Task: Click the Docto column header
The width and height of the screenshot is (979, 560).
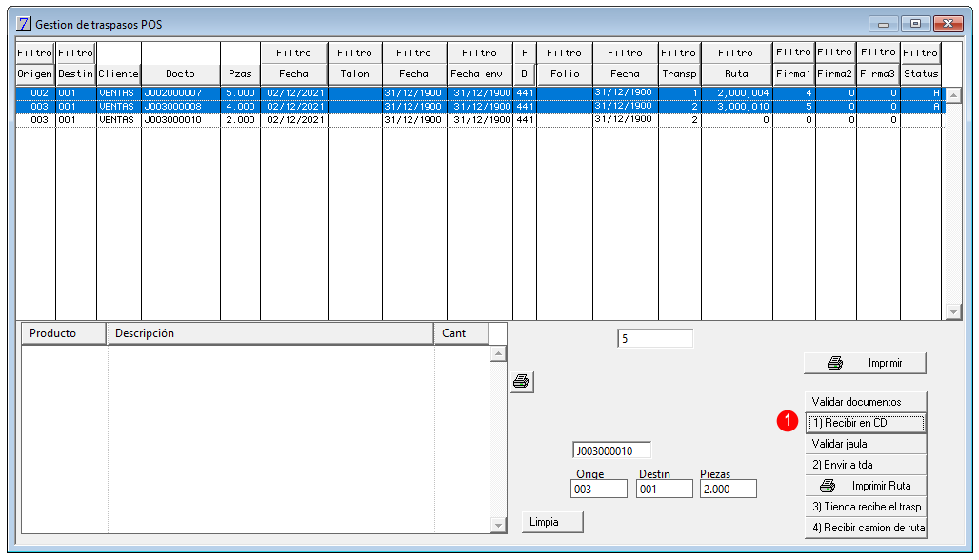Action: pos(180,73)
